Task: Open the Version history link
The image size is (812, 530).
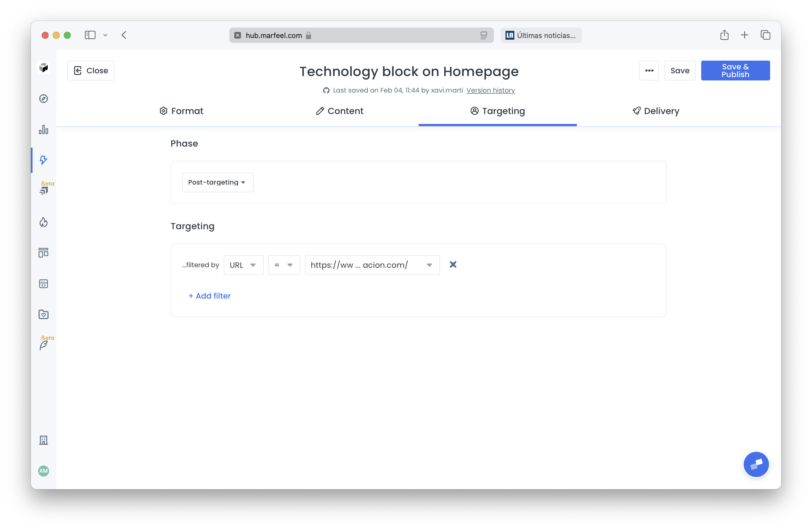Action: pyautogui.click(x=491, y=90)
